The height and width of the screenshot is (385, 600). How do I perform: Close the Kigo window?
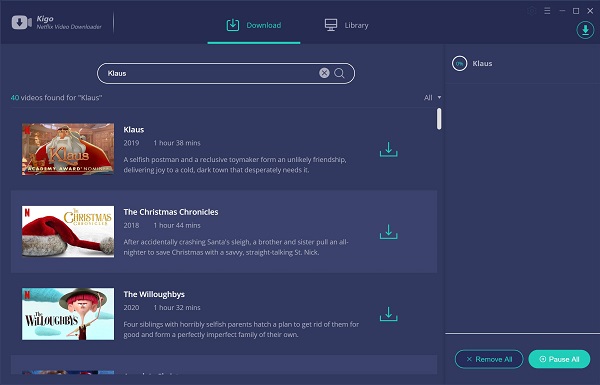point(590,11)
